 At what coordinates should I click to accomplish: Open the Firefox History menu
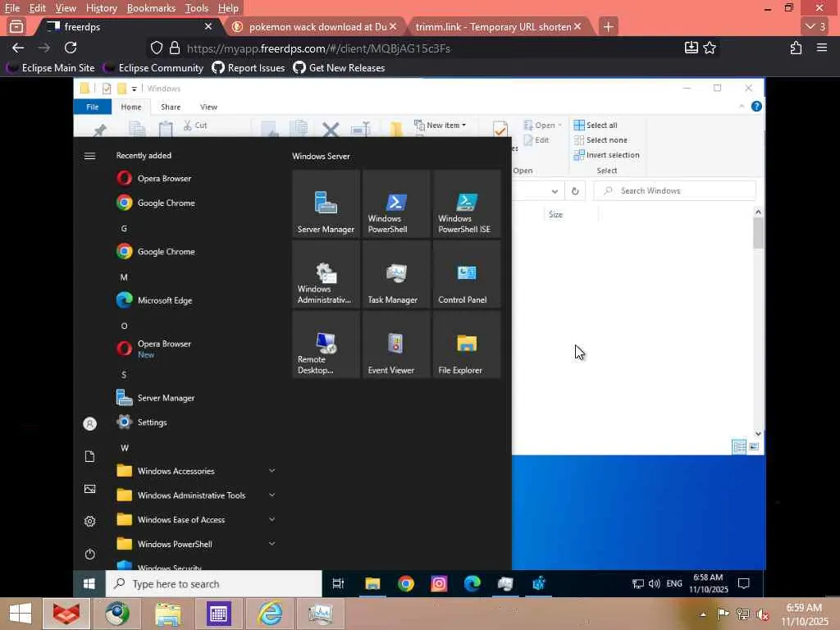coord(101,8)
